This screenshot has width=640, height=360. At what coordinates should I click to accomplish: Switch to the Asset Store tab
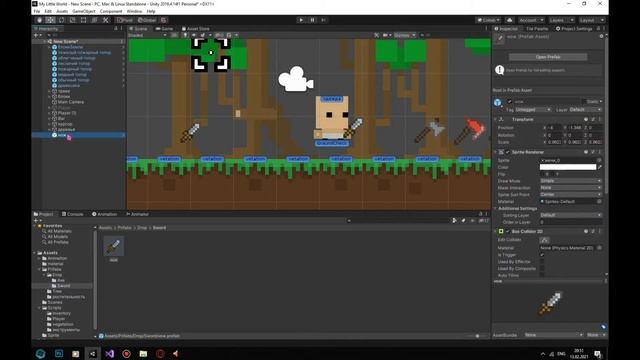[196, 29]
